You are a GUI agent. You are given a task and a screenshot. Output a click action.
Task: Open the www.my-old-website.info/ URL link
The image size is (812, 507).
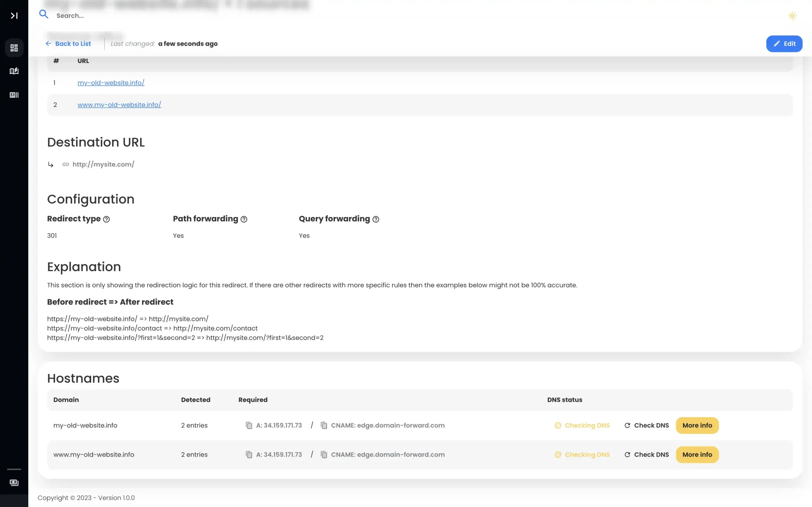click(120, 104)
